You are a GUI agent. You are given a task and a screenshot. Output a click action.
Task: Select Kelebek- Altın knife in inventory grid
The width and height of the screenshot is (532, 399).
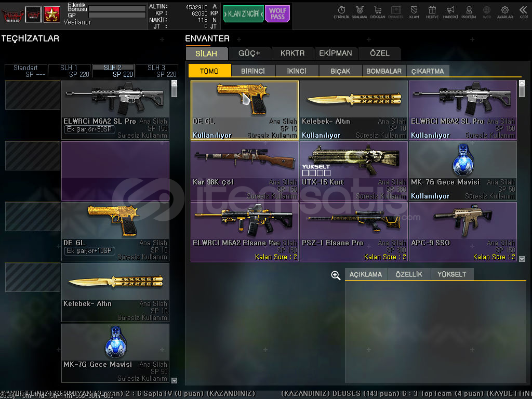pyautogui.click(x=354, y=110)
